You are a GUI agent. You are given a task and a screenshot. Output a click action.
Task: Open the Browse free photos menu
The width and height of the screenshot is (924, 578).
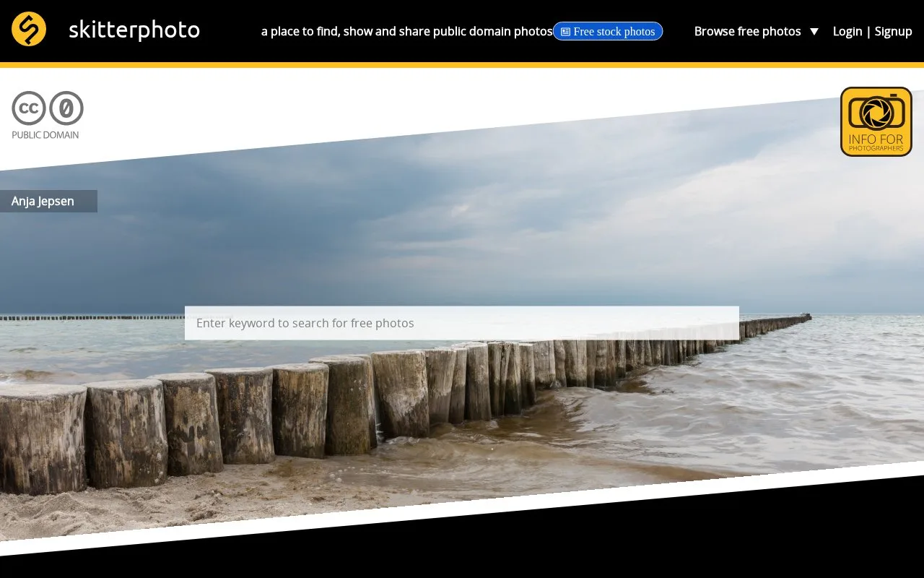(x=748, y=31)
